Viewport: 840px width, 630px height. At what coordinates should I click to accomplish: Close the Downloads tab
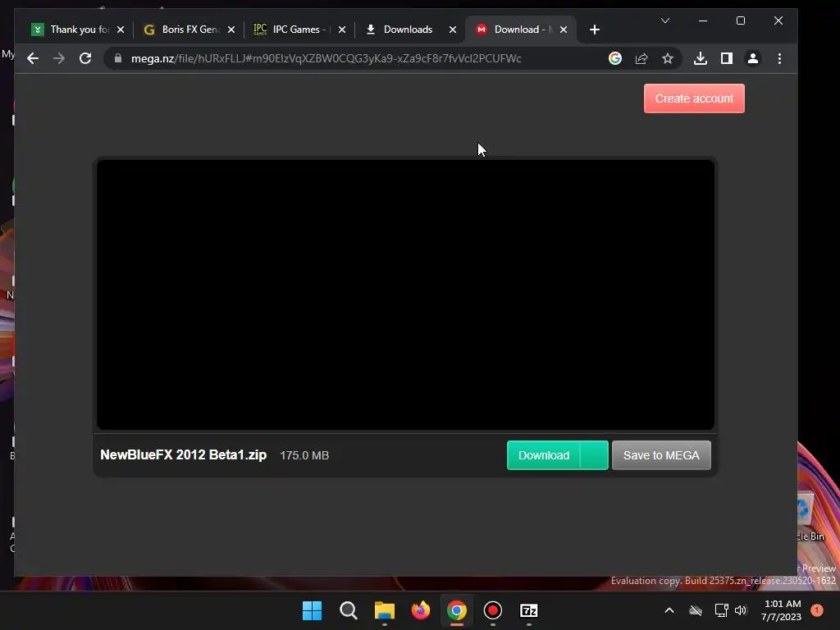coord(453,30)
